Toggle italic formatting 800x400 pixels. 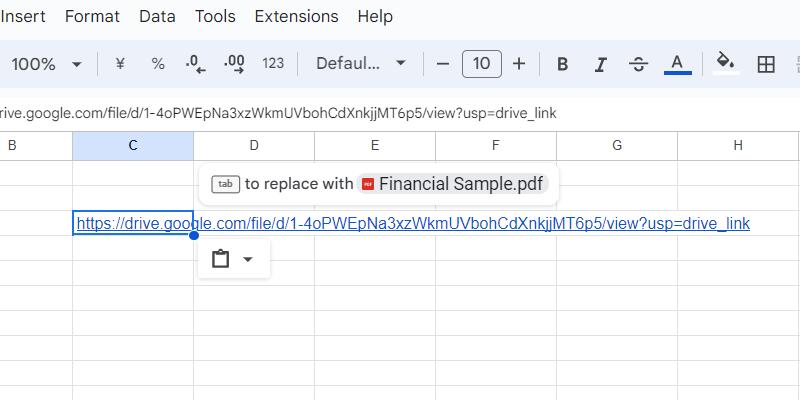coord(601,64)
